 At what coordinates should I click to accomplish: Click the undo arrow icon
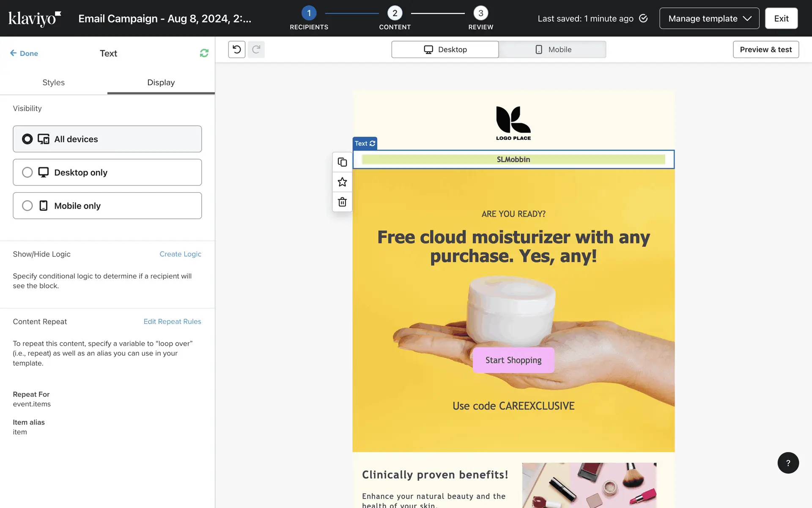pos(237,50)
